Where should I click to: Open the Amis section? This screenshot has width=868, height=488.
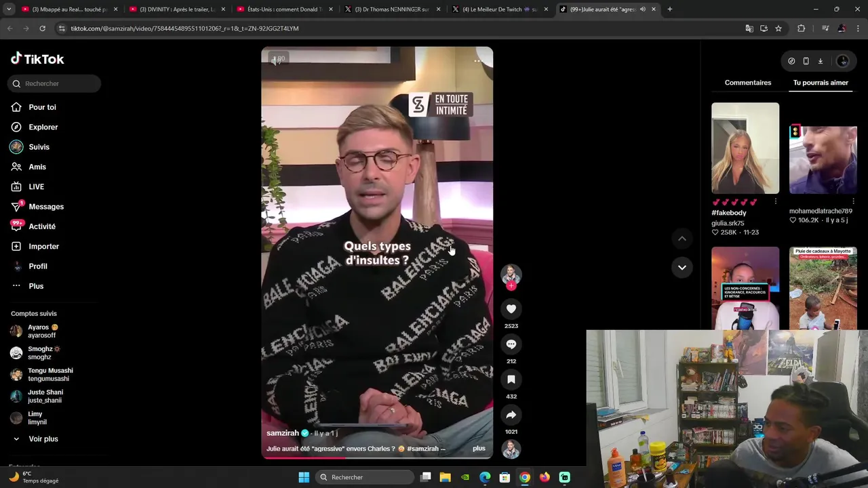pyautogui.click(x=37, y=167)
